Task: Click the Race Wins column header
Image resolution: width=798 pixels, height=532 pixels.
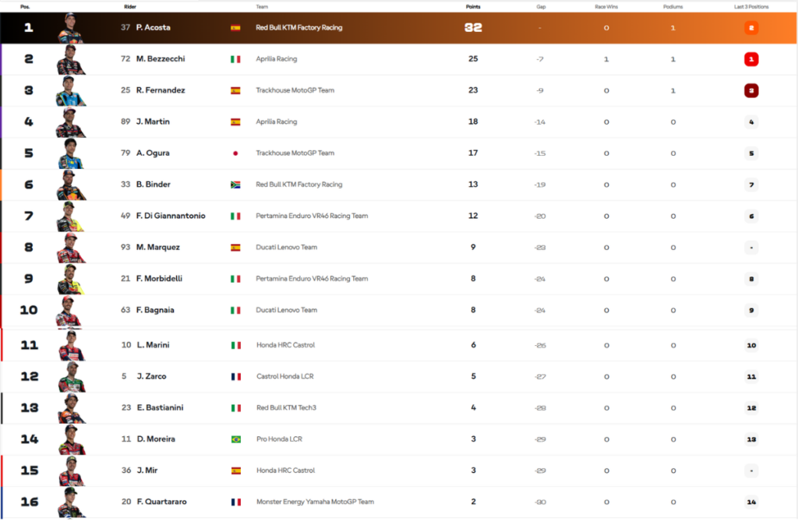Action: point(606,7)
